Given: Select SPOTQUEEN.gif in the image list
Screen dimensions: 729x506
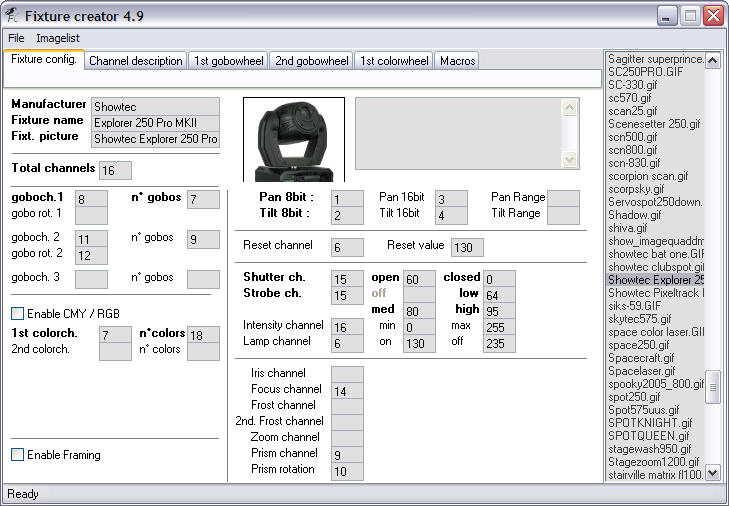Looking at the screenshot, I should [x=656, y=436].
